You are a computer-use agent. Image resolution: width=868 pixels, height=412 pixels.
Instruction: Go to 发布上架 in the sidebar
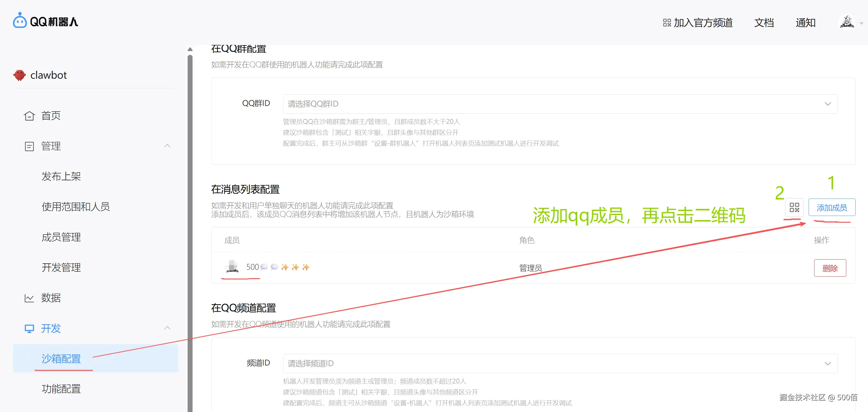[61, 176]
